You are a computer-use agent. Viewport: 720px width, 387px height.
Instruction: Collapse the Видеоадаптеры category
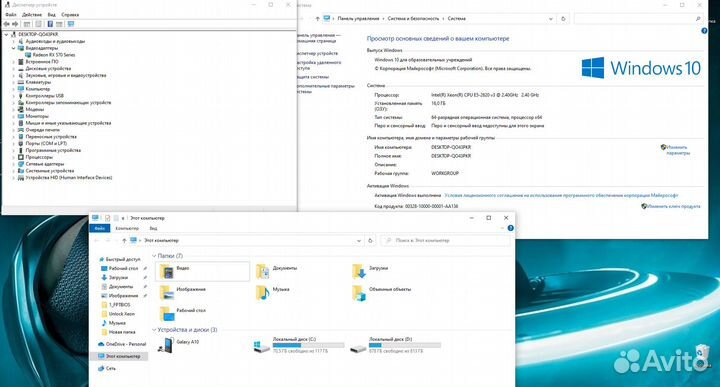(x=13, y=48)
